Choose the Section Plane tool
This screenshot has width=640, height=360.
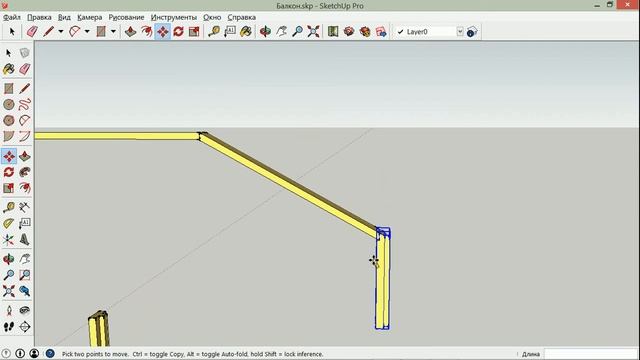pyautogui.click(x=24, y=327)
